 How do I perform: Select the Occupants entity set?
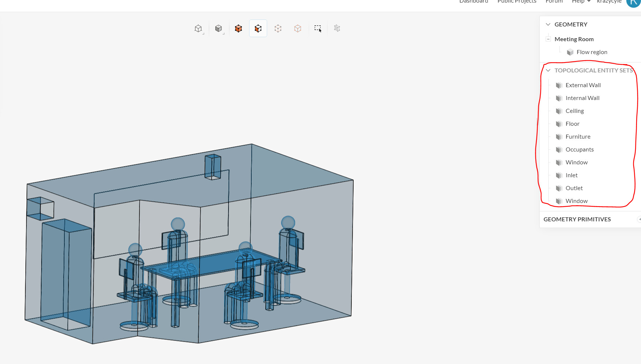pos(580,150)
